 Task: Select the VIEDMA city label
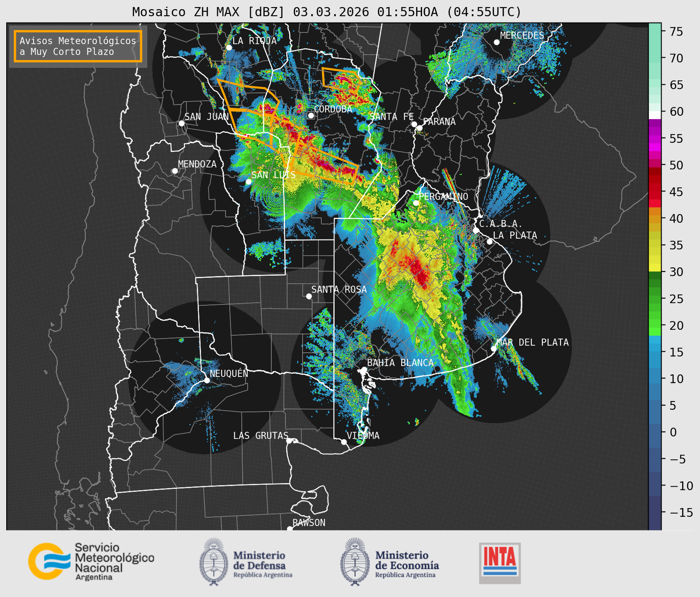[363, 436]
